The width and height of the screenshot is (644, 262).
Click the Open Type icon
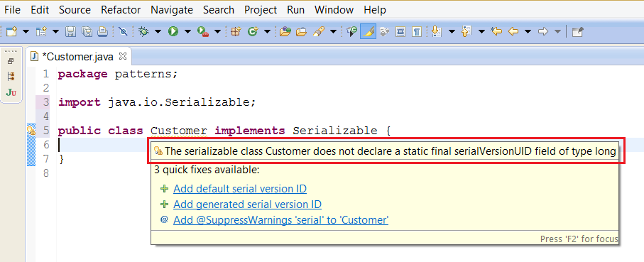point(285,31)
